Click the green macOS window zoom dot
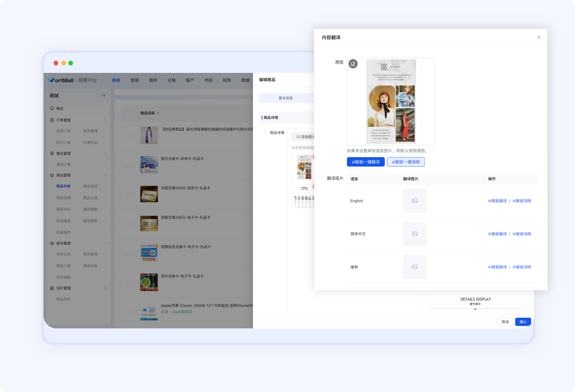 (71, 63)
